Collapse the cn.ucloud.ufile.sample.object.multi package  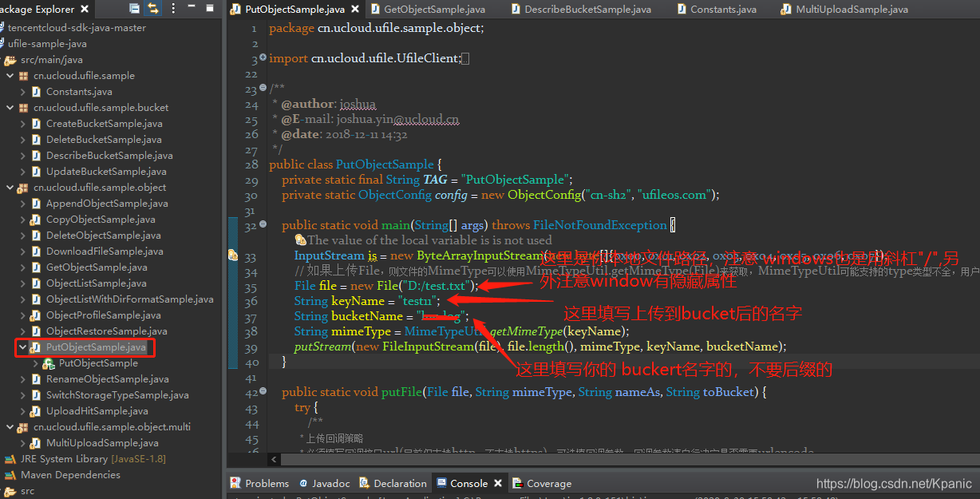10,427
